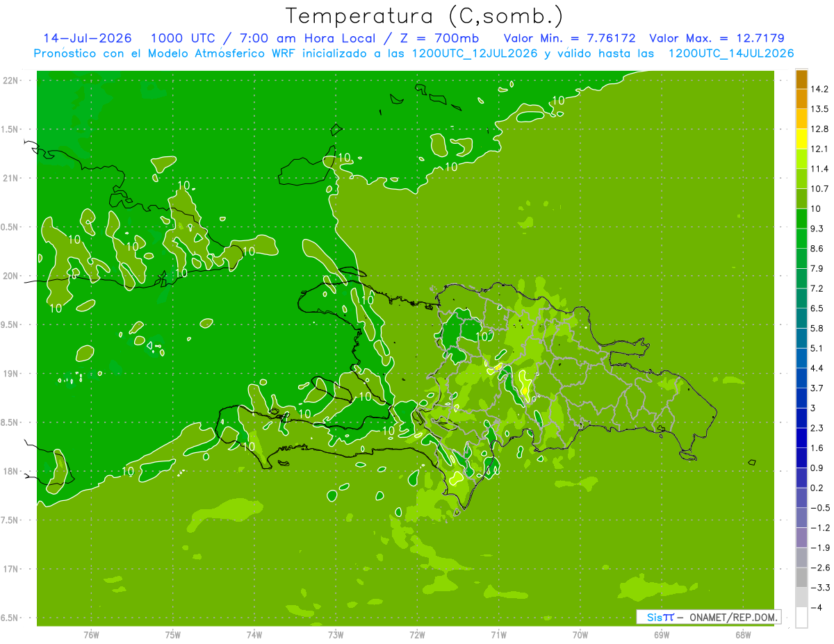Click the "17N" latitude axis label
The image size is (834, 644).
point(12,569)
